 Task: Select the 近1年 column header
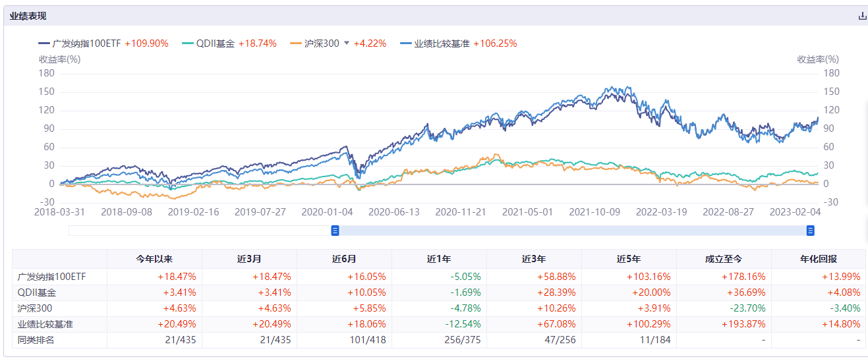pos(439,259)
